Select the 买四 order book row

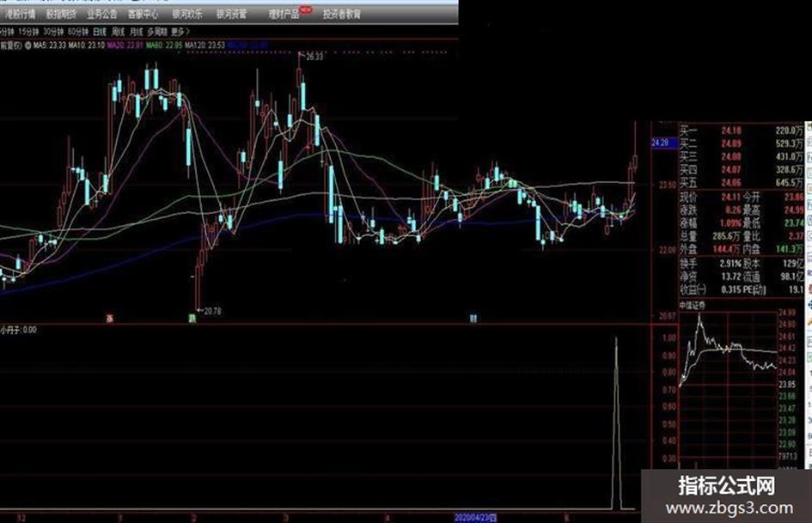[742, 169]
